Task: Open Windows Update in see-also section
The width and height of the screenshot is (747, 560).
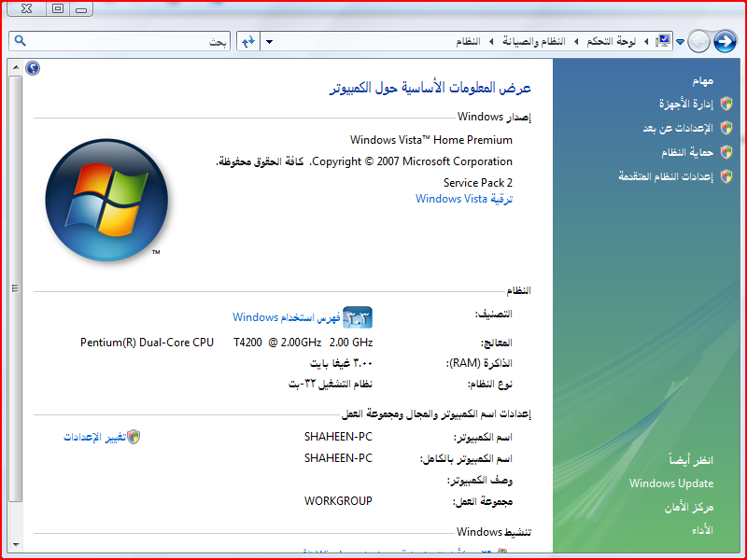Action: 671,483
